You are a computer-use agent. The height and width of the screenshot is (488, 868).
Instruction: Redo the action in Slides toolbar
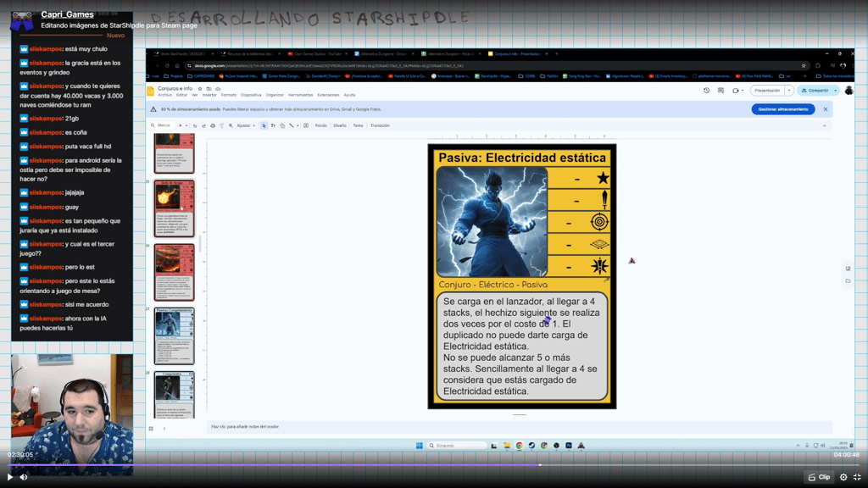[203, 125]
